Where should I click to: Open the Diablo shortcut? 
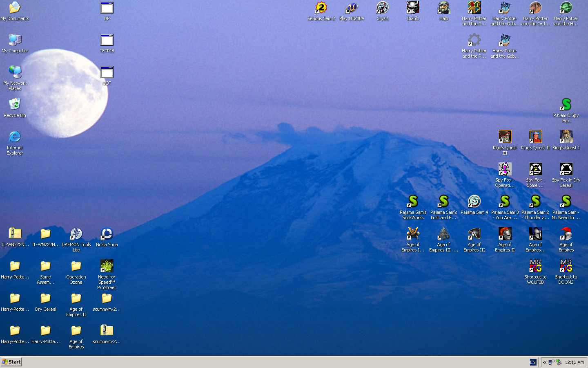point(413,11)
